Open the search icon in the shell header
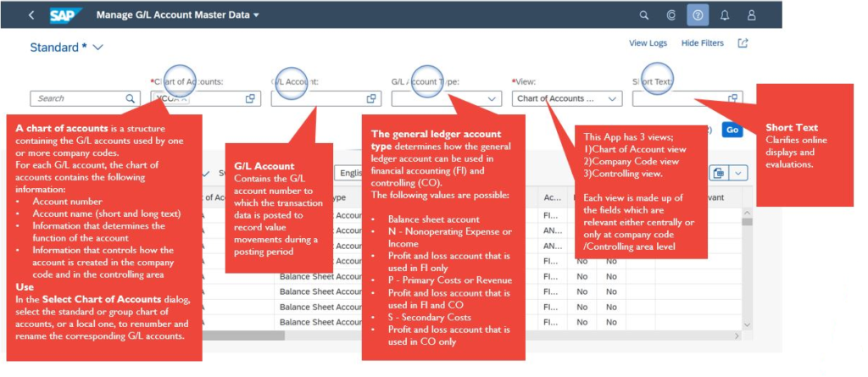The image size is (868, 377). [x=644, y=15]
